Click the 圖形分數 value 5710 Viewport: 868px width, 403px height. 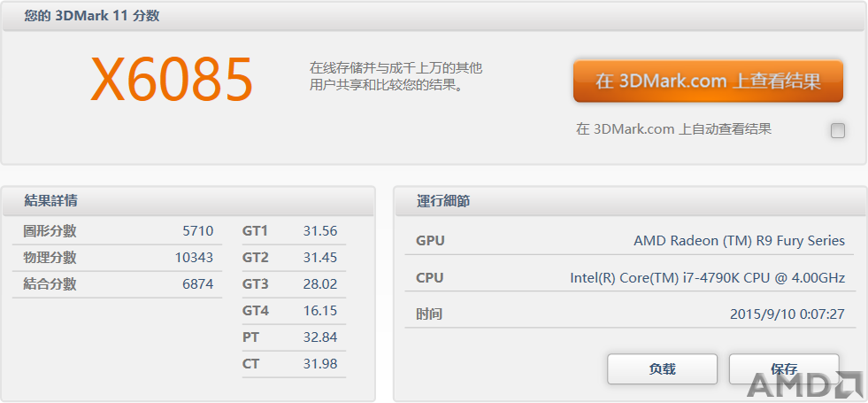coord(197,231)
